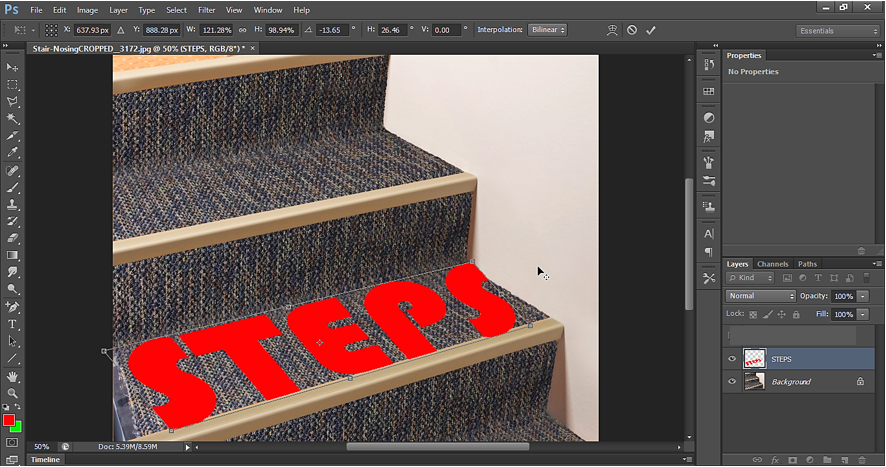Select the Eyedropper tool
This screenshot has width=886, height=467.
tap(12, 153)
